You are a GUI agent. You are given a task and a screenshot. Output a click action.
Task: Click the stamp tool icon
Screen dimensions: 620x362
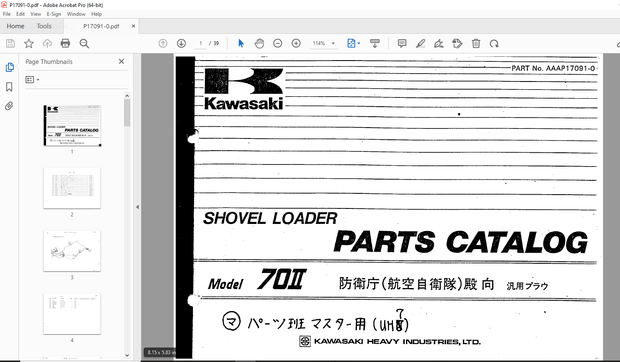457,43
